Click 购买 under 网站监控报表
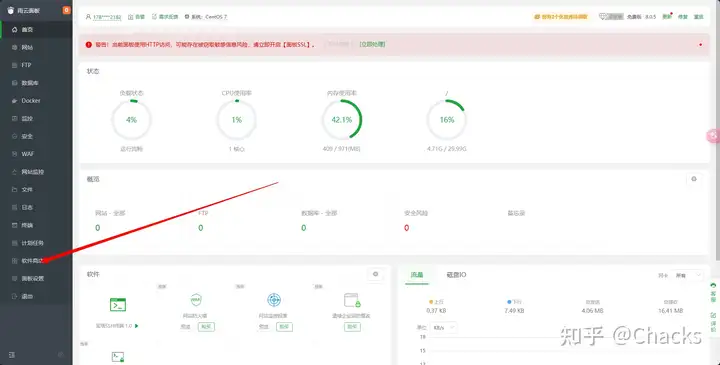The width and height of the screenshot is (720, 365). tap(284, 326)
